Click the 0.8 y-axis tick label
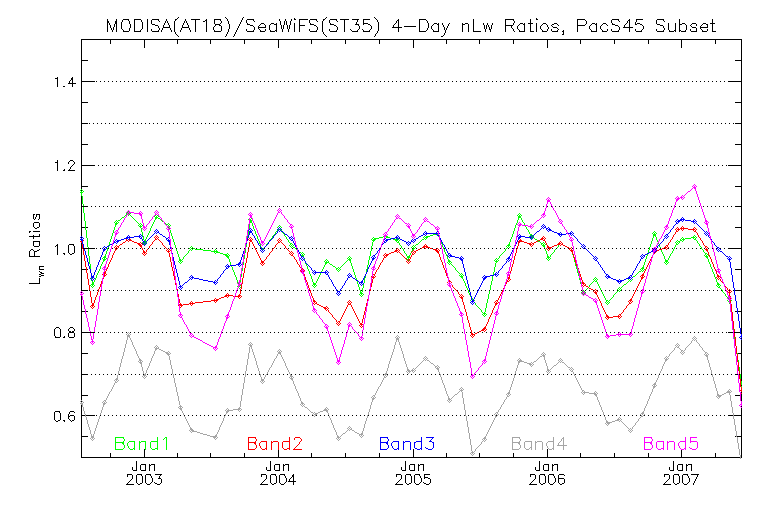Image resolution: width=768 pixels, height=512 pixels. click(65, 333)
